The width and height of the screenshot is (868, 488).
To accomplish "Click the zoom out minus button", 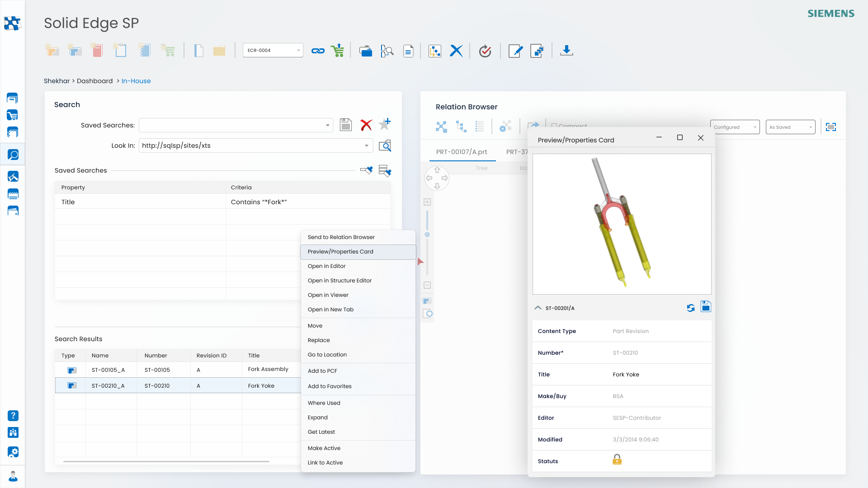I will point(427,285).
